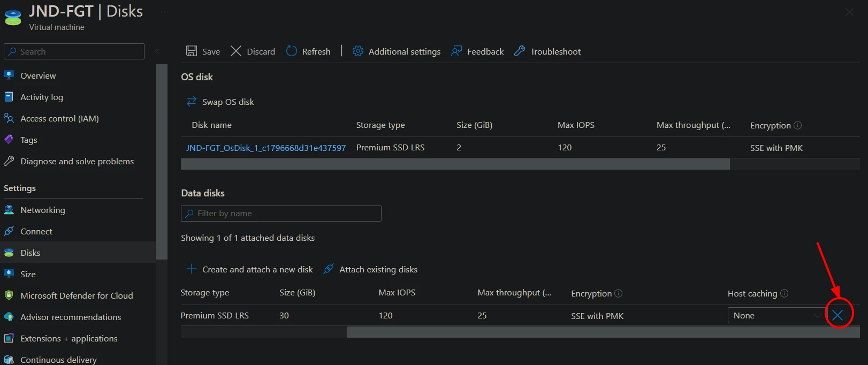This screenshot has width=868, height=365.
Task: Click the Networking icon in sidebar
Action: click(9, 209)
